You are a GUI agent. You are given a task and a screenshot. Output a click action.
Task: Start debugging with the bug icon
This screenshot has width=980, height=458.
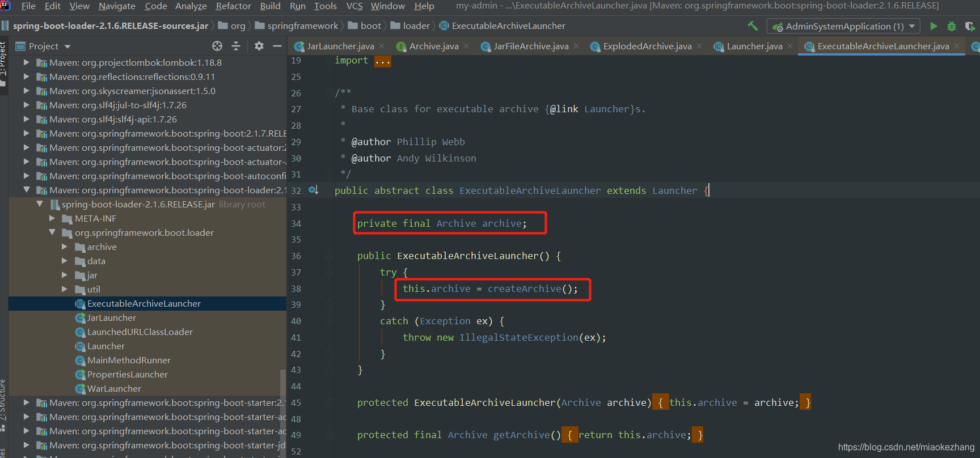(x=952, y=26)
